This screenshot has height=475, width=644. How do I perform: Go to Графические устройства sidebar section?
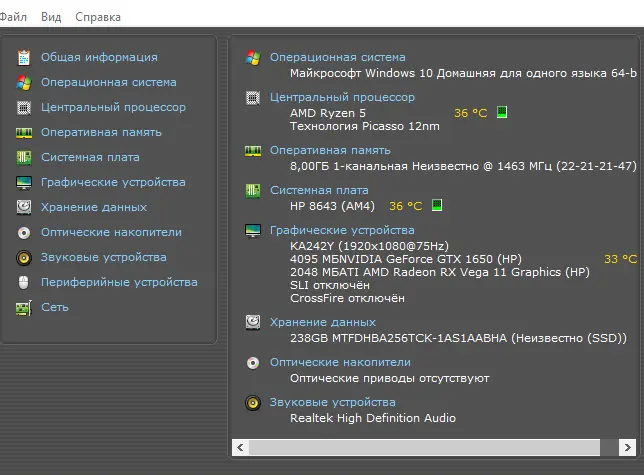[113, 182]
